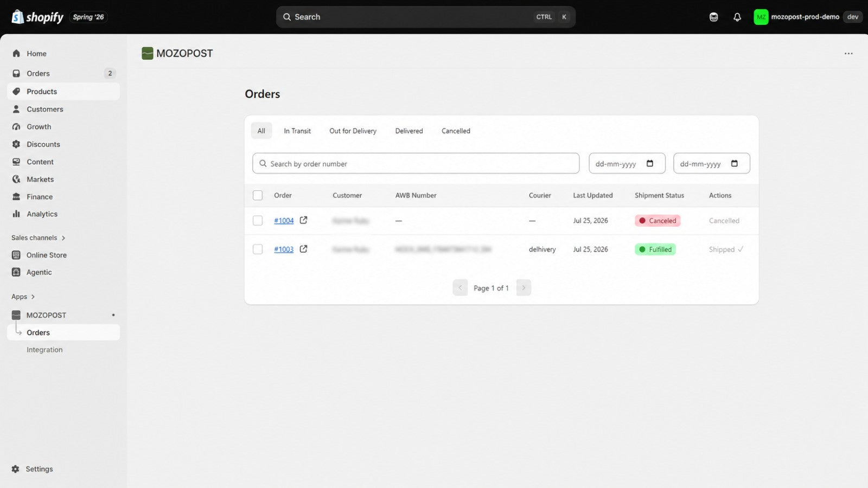Click the Orders count badge 2

[x=110, y=73]
